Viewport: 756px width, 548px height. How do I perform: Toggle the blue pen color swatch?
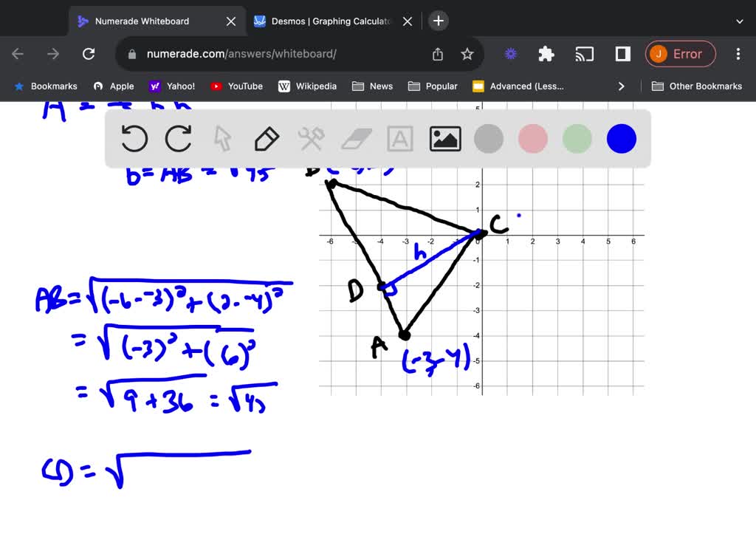621,138
